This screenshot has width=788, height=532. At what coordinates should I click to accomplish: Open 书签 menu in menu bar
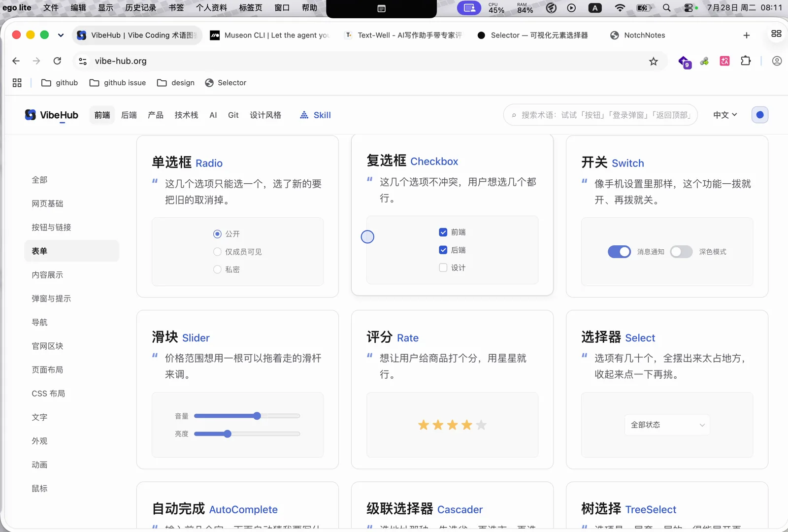(176, 8)
